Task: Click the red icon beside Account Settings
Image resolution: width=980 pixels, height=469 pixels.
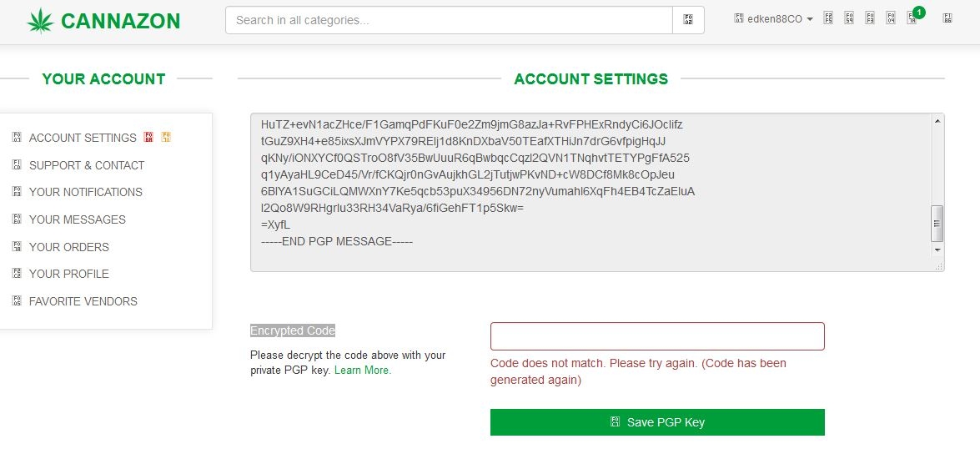Action: tap(148, 137)
